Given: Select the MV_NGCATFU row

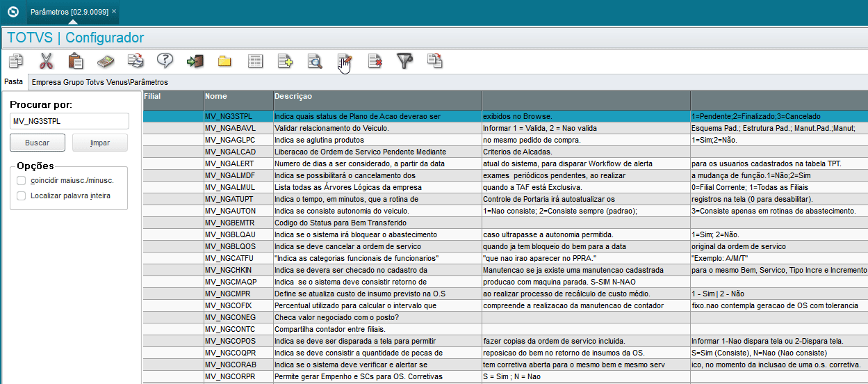Looking at the screenshot, I should tap(505, 258).
